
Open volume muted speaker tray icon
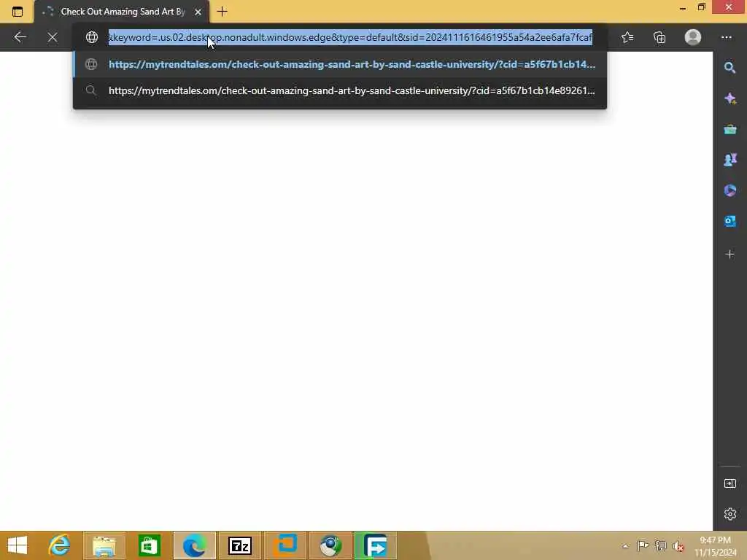tap(678, 546)
